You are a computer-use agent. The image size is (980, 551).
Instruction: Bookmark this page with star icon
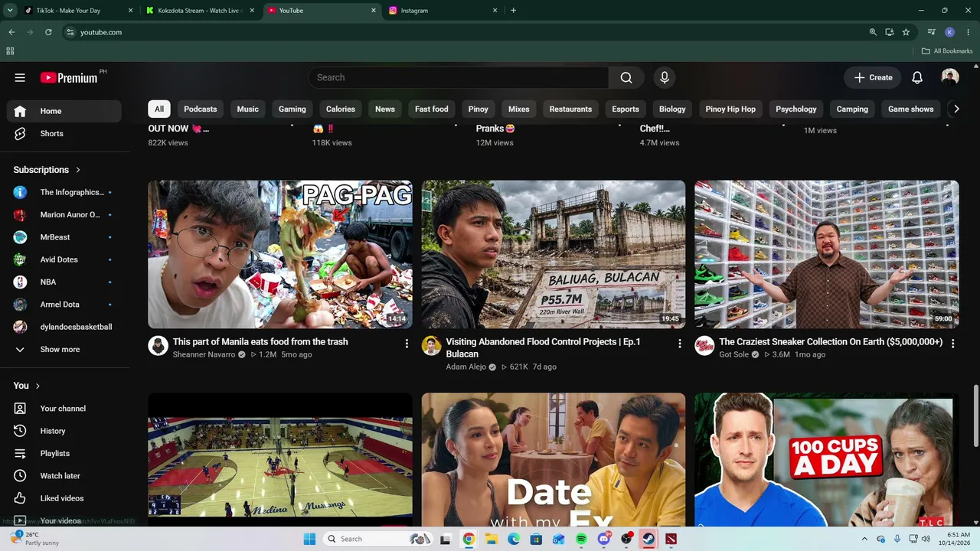click(x=906, y=32)
